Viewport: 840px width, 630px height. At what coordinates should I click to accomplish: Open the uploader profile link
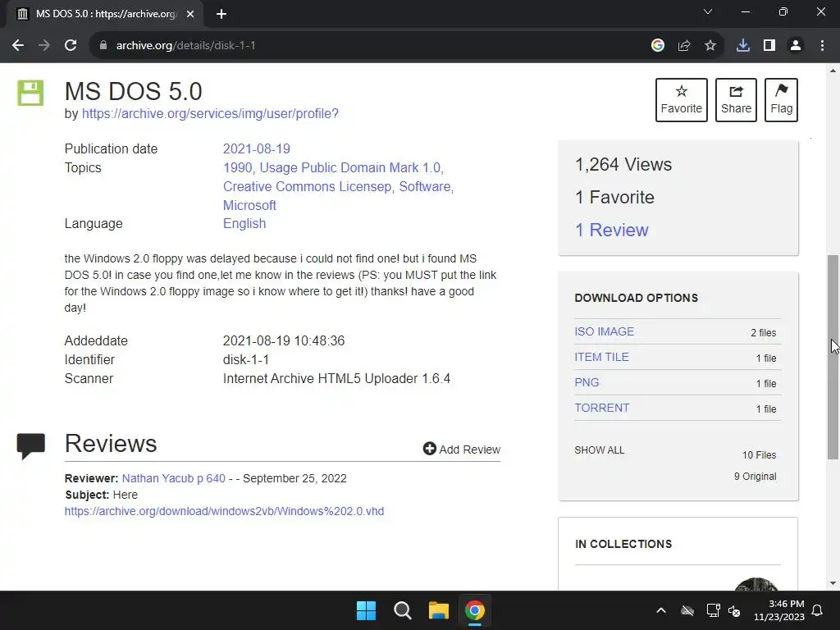click(210, 113)
